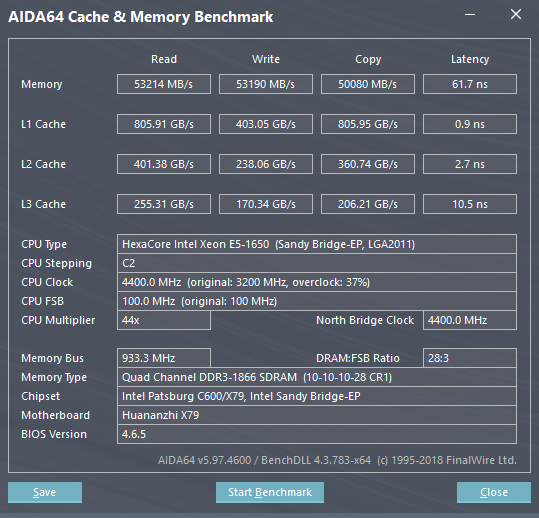Click the Motherboard Huananzhi X79 field

point(317,415)
